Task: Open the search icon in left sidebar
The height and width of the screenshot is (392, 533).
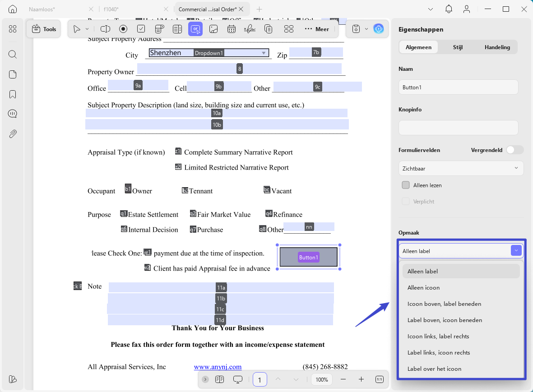Action: 13,54
